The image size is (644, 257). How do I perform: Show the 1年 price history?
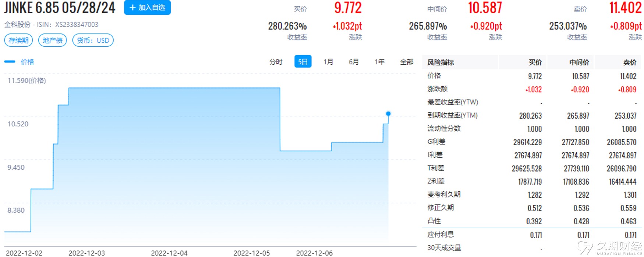tap(379, 62)
